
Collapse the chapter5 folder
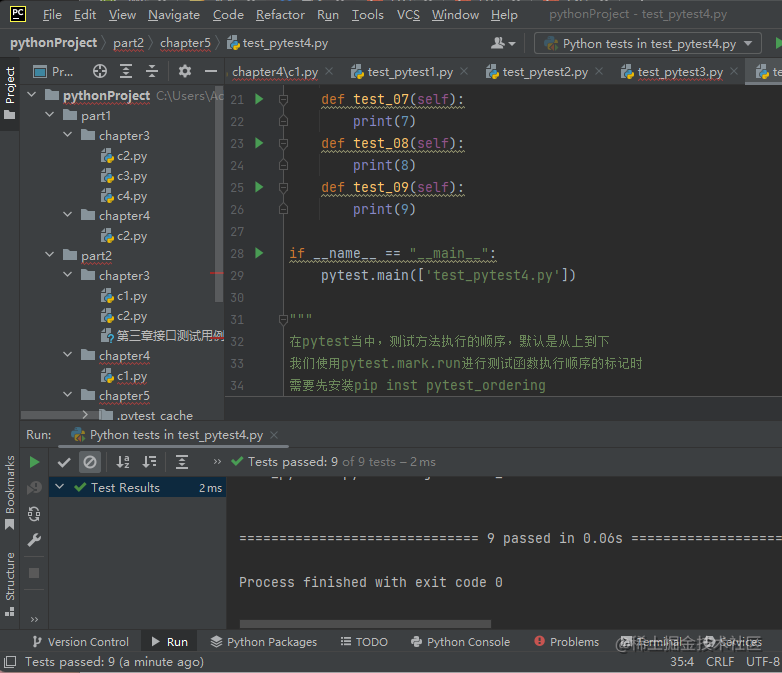67,395
